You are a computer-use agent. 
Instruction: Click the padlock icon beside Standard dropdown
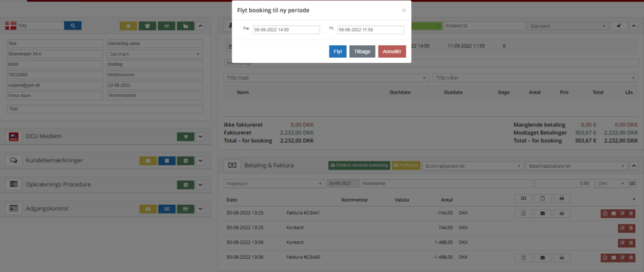pyautogui.click(x=619, y=26)
